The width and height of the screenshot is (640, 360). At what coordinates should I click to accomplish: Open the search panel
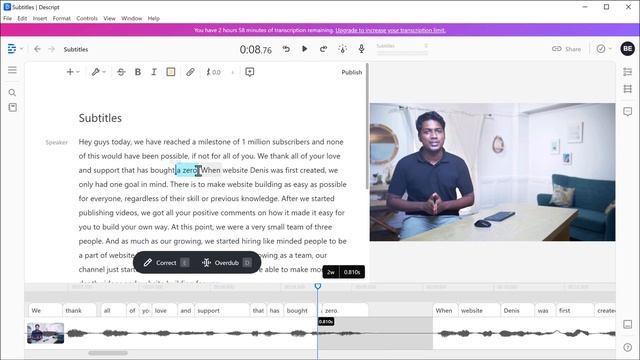pos(12,93)
